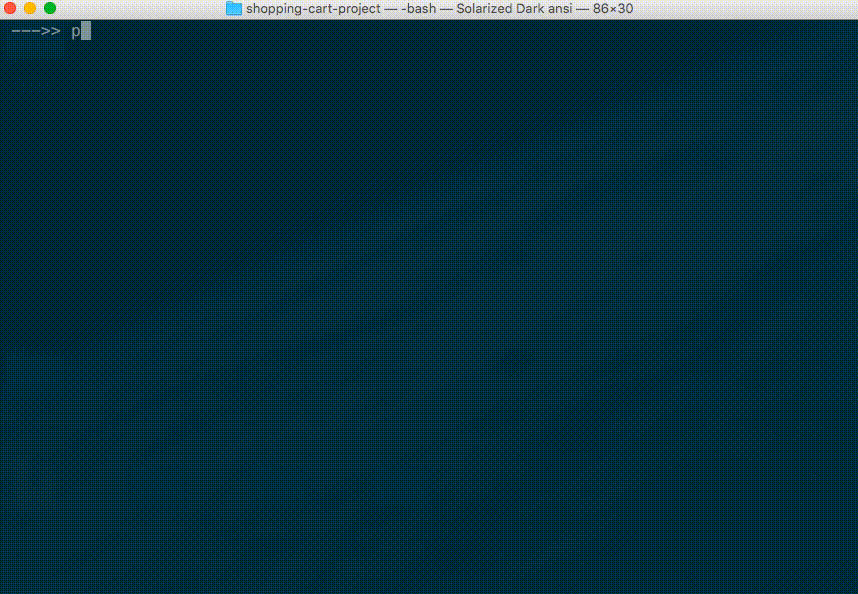
Task: Click the block cursor after the p
Action: (x=86, y=31)
